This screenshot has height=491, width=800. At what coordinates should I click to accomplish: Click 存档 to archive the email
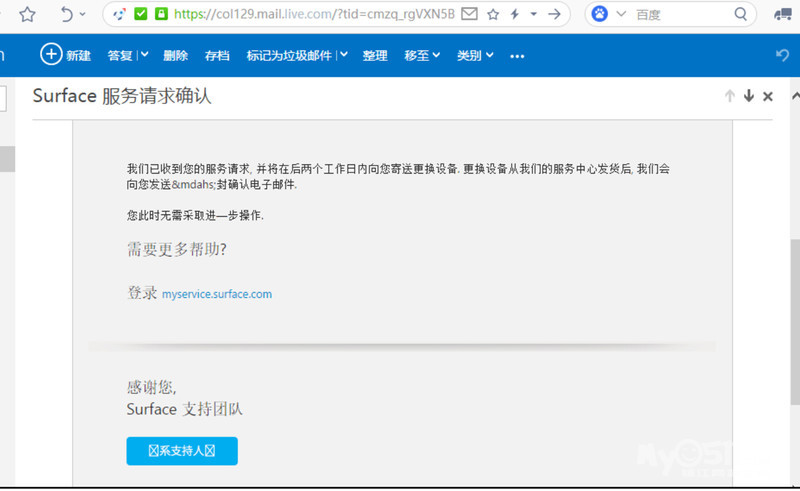(x=216, y=55)
